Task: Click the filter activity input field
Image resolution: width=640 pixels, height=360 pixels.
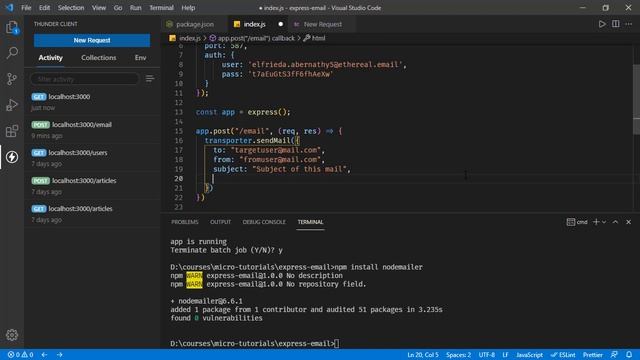Action: [85, 79]
